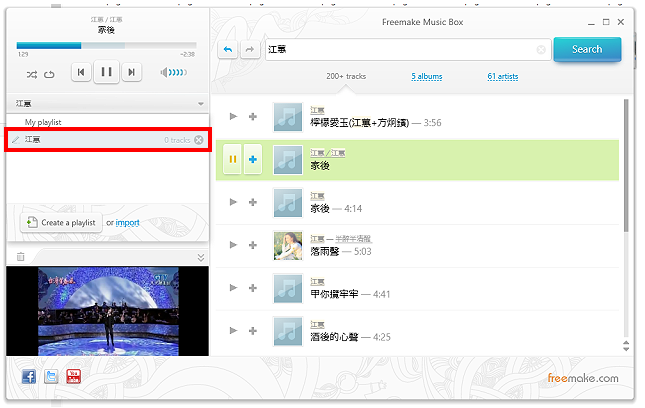Skip to next track
Image resolution: width=645 pixels, height=408 pixels.
132,72
